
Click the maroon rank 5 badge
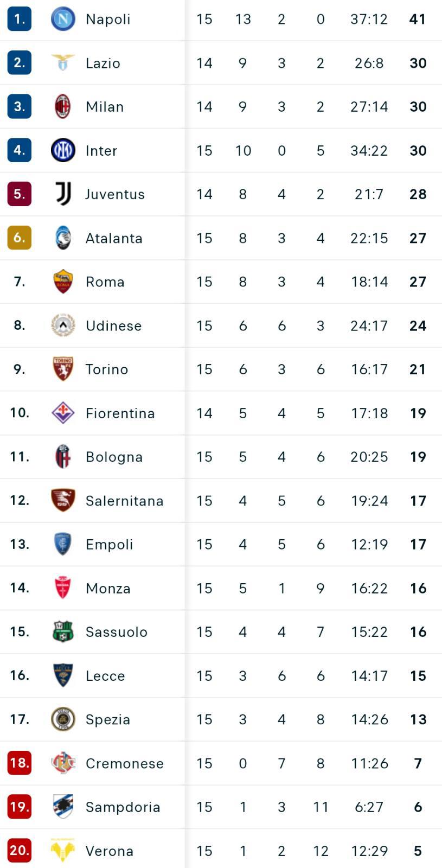[20, 194]
